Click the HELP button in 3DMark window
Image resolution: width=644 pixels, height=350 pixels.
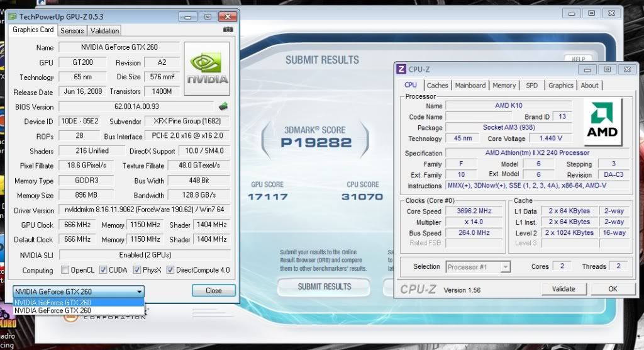[x=579, y=59]
